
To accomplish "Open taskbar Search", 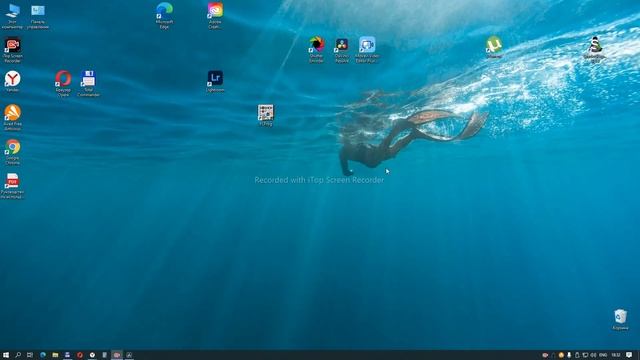I will (x=18, y=355).
